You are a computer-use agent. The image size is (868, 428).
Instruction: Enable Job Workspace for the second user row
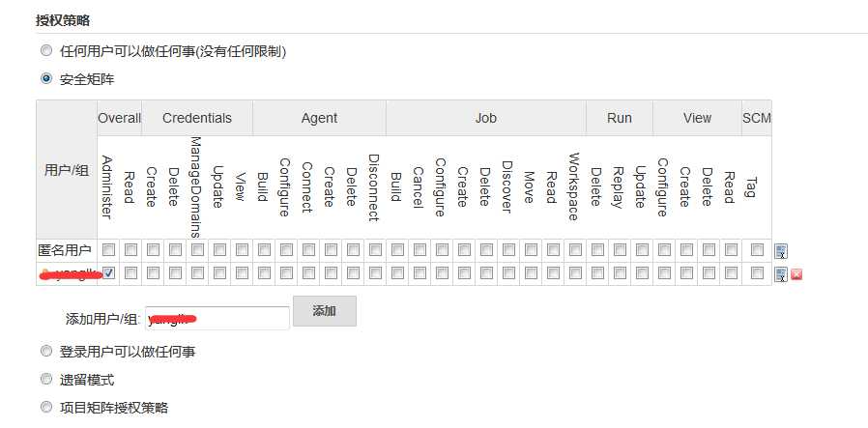[x=574, y=273]
